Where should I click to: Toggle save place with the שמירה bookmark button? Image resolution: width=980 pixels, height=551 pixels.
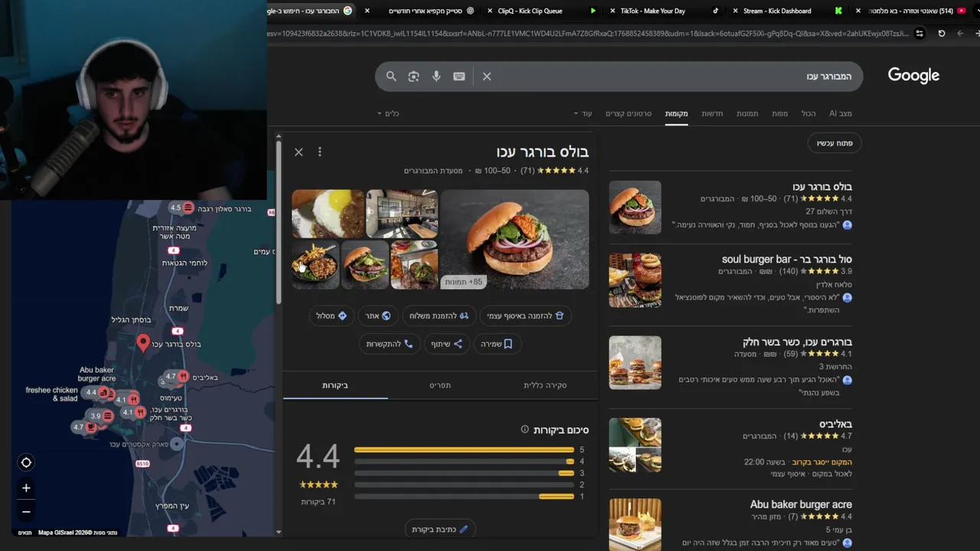496,344
